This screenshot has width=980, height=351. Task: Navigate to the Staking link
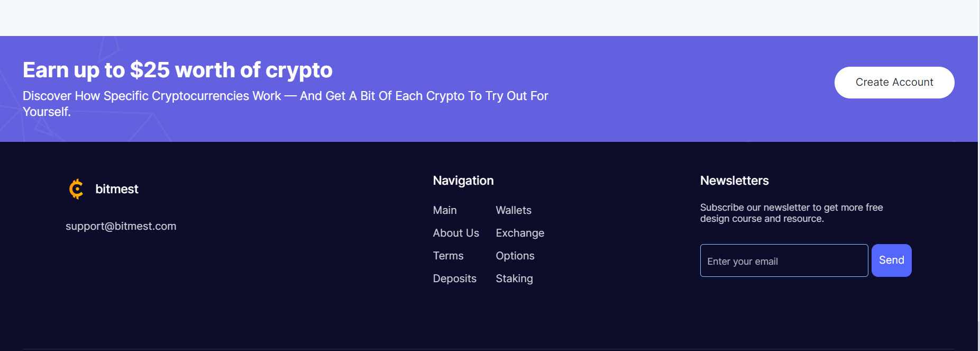[514, 278]
